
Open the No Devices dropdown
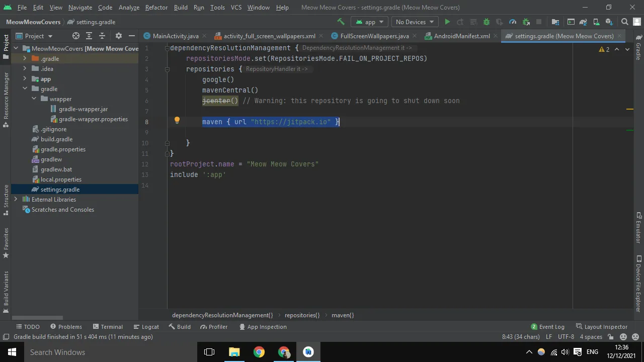pos(415,22)
